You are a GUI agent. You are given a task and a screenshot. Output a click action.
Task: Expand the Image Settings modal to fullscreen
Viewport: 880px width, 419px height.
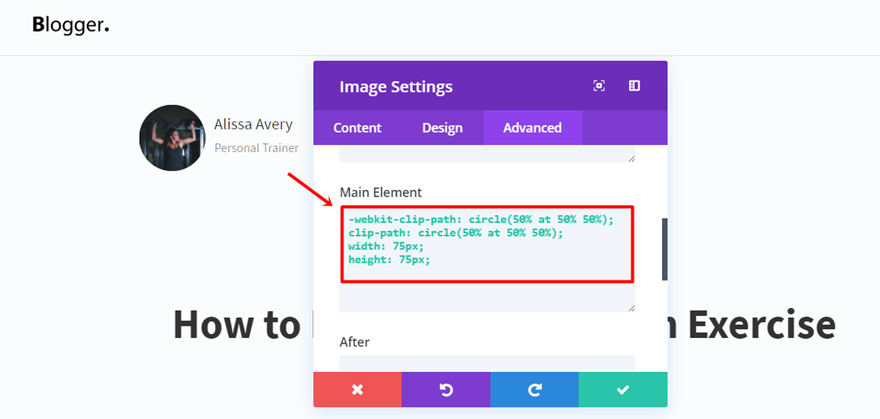pos(599,86)
